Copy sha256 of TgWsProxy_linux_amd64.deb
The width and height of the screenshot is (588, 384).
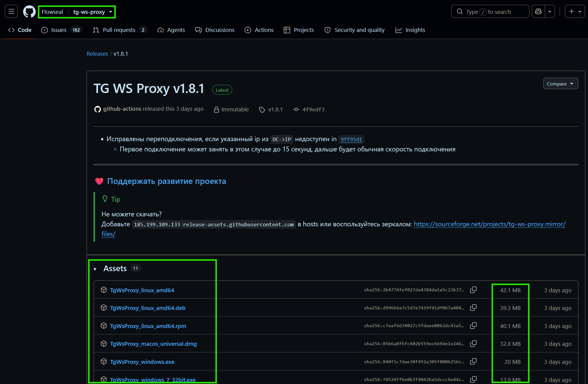click(473, 308)
